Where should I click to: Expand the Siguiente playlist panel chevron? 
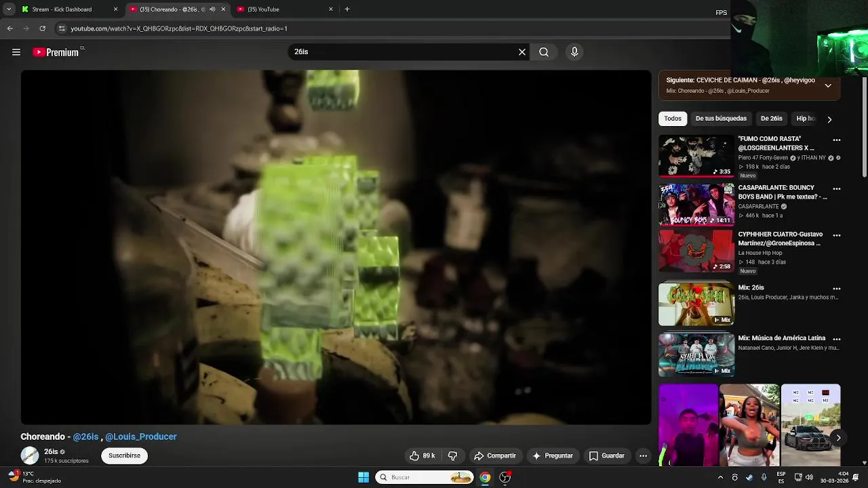coord(828,86)
